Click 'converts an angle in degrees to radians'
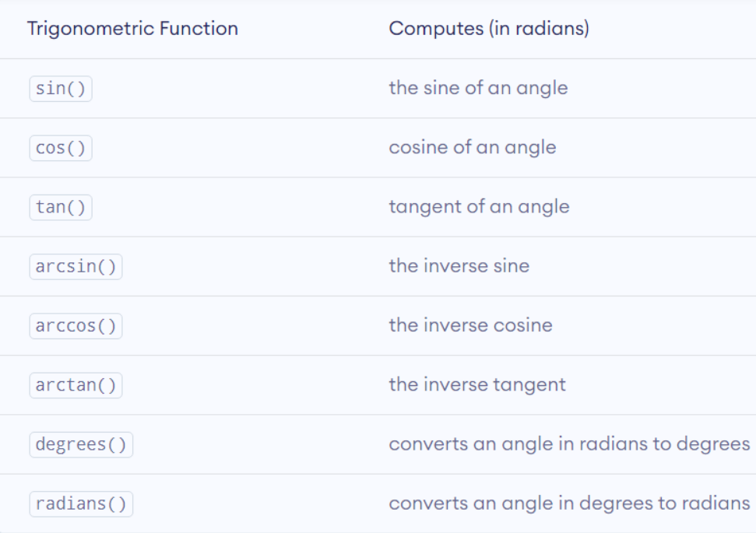This screenshot has height=533, width=756. click(x=569, y=503)
